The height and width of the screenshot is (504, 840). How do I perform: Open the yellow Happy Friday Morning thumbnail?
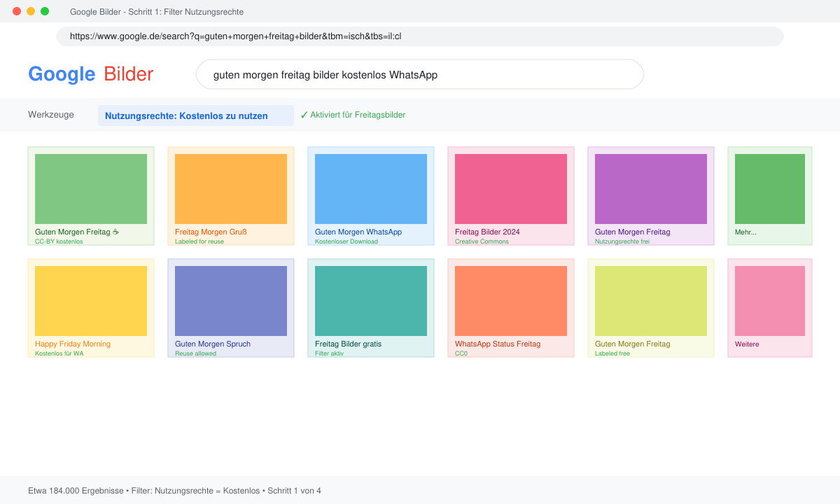pyautogui.click(x=91, y=301)
